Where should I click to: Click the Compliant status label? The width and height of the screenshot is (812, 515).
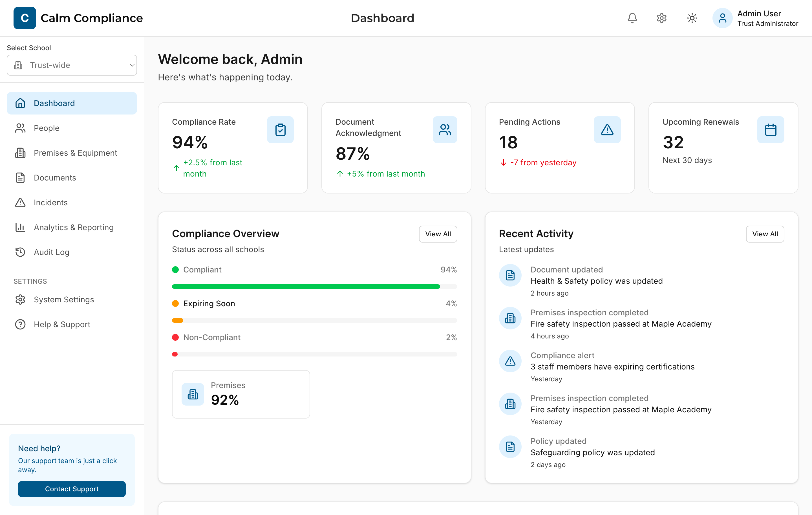click(x=202, y=270)
